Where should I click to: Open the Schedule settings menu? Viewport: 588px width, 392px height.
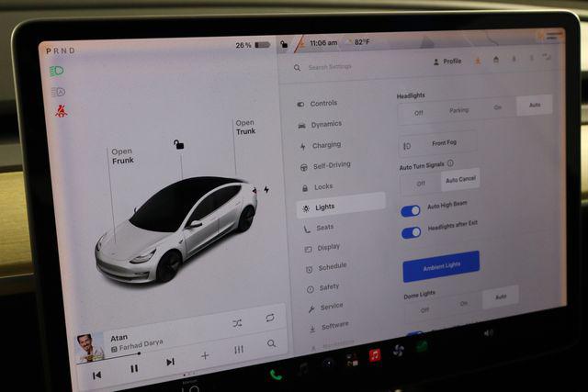tap(326, 267)
